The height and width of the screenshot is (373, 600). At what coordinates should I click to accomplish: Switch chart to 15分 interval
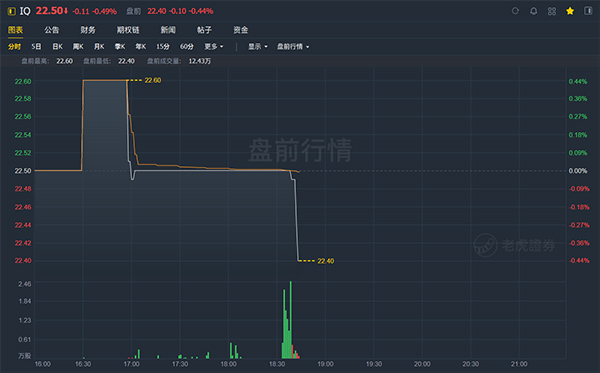coord(163,47)
